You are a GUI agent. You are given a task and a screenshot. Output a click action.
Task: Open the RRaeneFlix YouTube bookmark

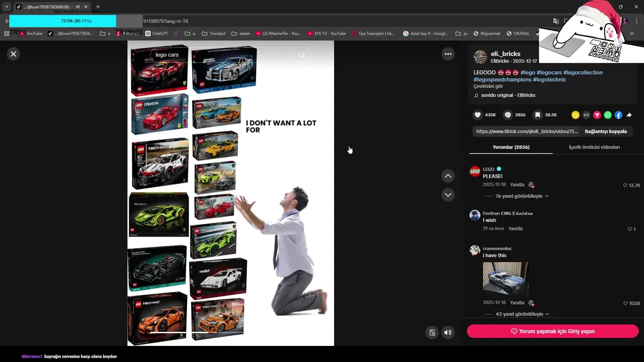(x=278, y=34)
